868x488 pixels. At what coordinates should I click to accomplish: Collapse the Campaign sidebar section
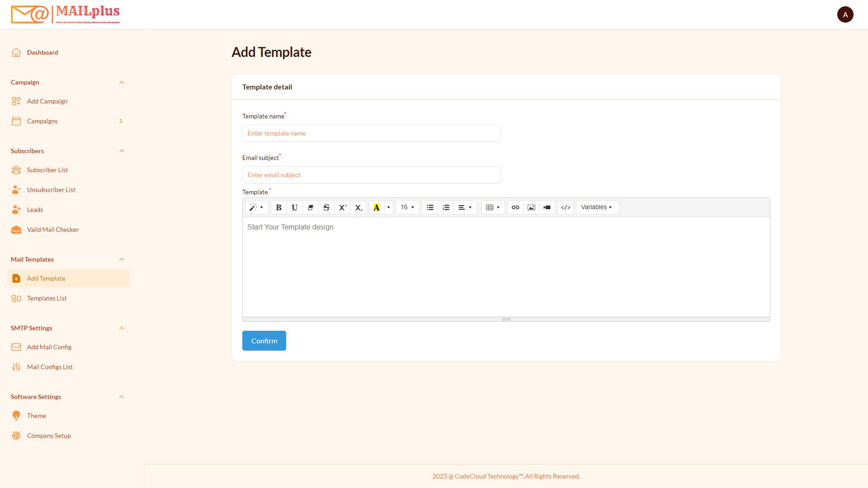point(121,82)
